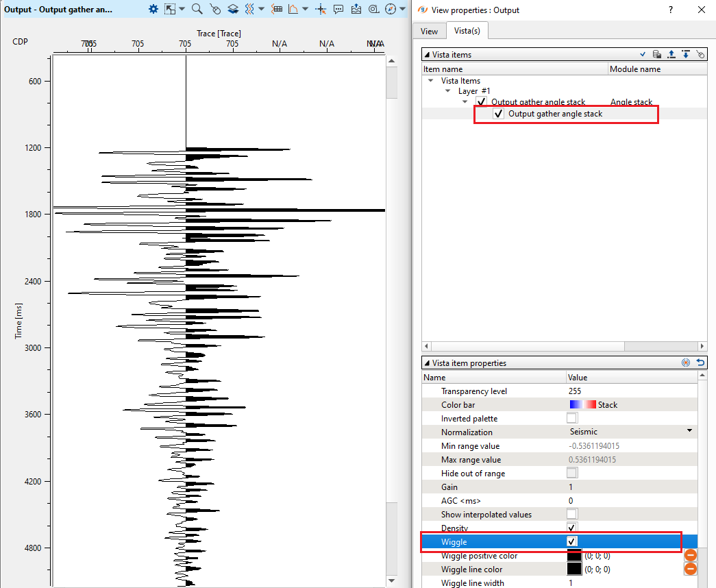Click the crosshair cursor tracking icon
716x588 pixels.
(321, 9)
